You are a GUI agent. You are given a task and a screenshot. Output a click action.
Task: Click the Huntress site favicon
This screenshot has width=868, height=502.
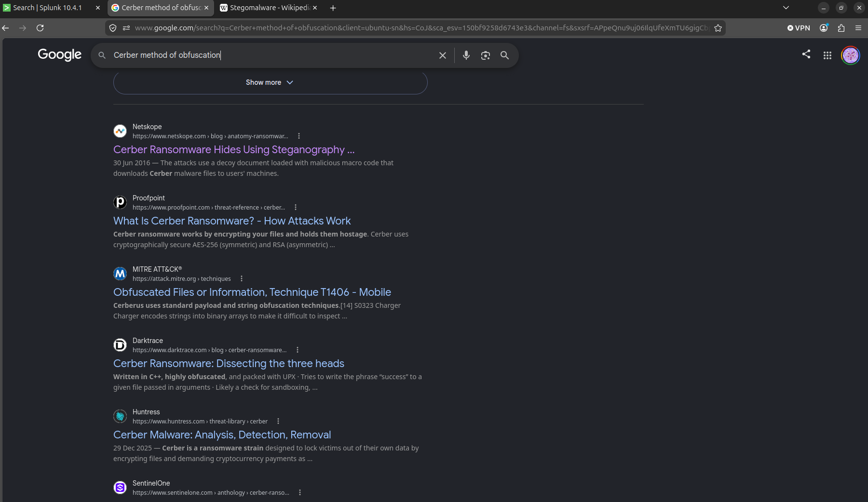point(120,416)
